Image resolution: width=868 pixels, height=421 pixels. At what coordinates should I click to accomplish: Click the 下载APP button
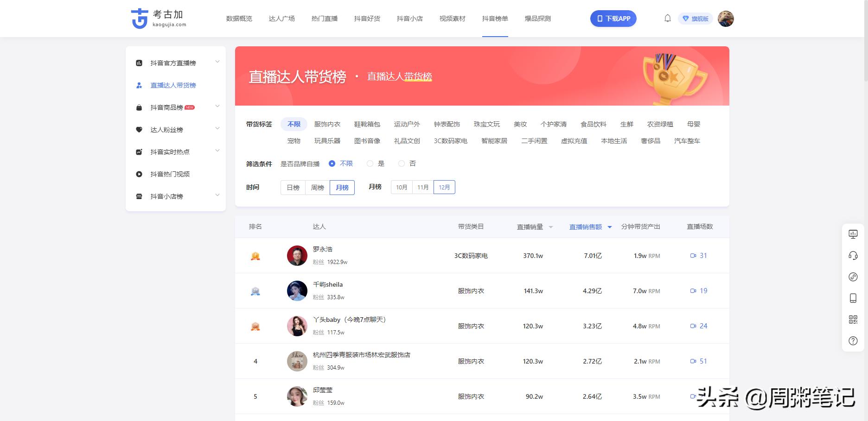613,19
